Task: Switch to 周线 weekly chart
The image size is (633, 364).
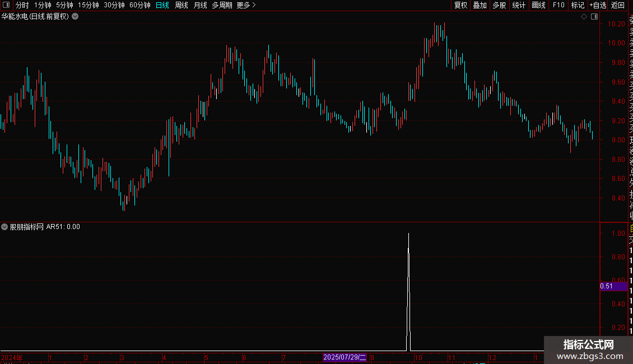Action: pyautogui.click(x=181, y=5)
